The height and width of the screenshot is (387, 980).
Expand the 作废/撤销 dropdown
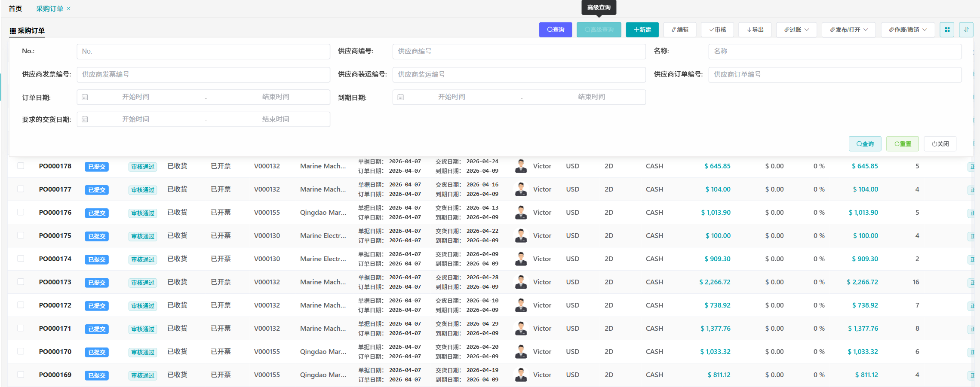pyautogui.click(x=907, y=30)
